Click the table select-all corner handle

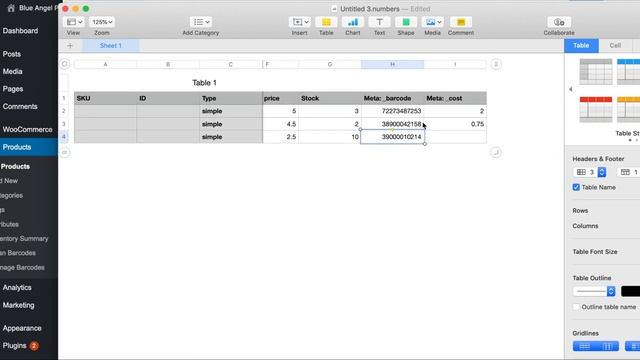coord(64,64)
